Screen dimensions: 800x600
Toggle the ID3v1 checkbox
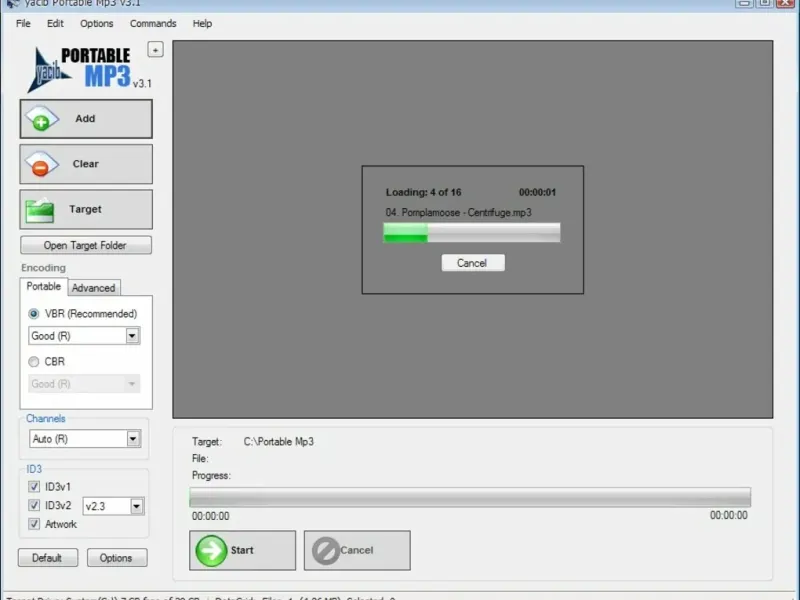click(34, 487)
